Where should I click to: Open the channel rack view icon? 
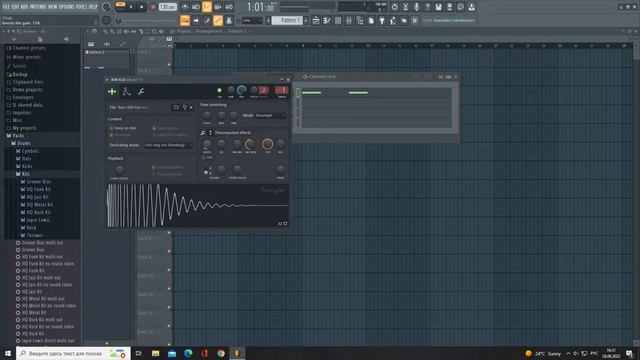pyautogui.click(x=338, y=20)
